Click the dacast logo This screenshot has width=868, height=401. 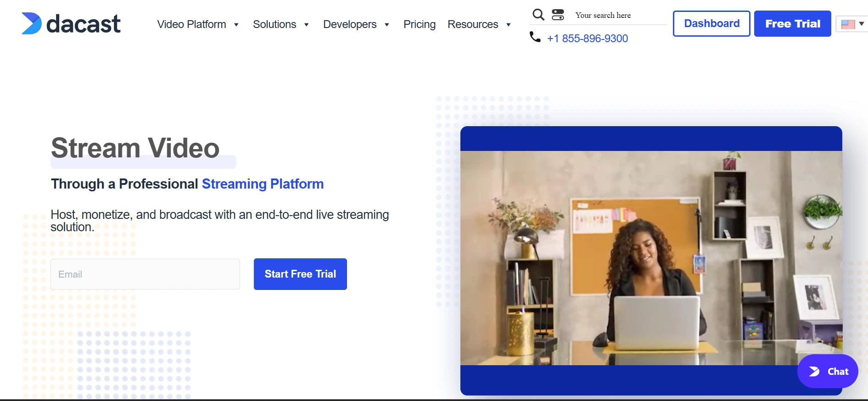[x=71, y=24]
